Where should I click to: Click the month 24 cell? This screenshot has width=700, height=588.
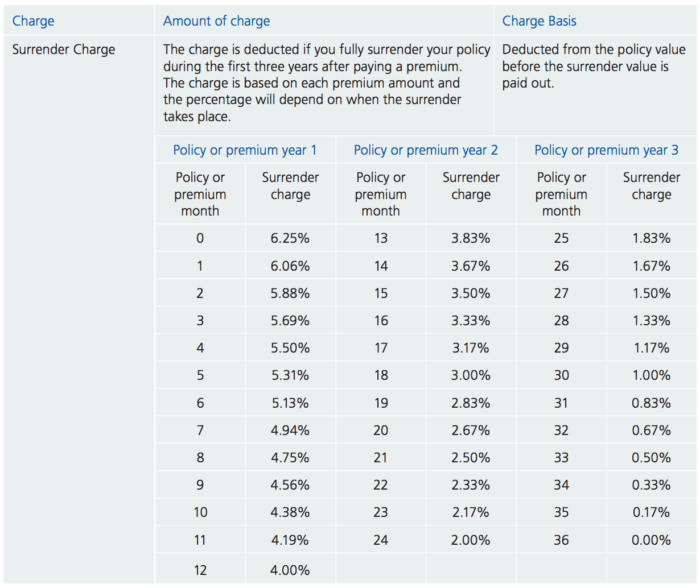[381, 540]
